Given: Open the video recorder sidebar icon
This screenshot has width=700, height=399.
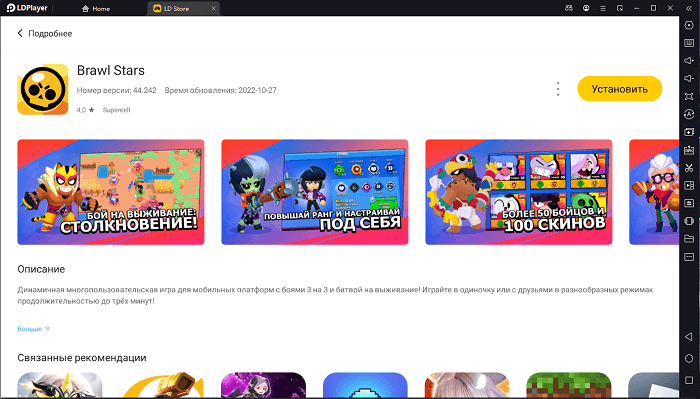Looking at the screenshot, I should tap(689, 186).
